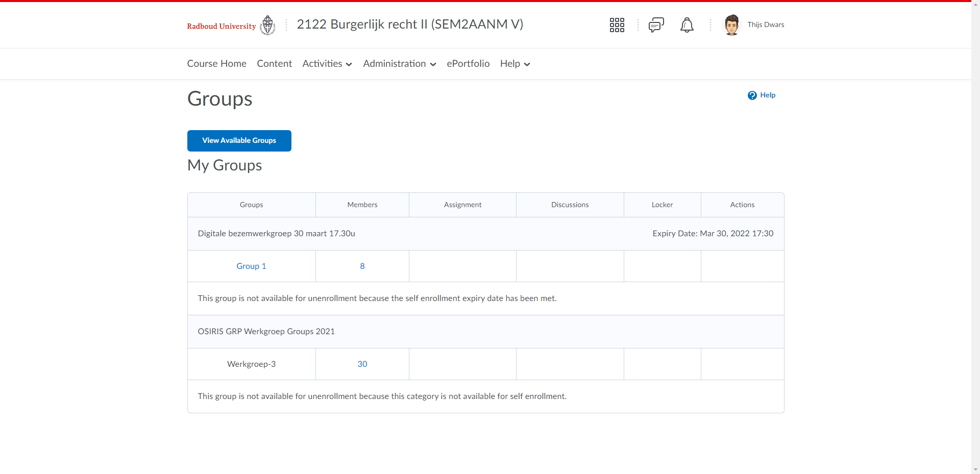
Task: Open the Content page
Action: tap(274, 64)
